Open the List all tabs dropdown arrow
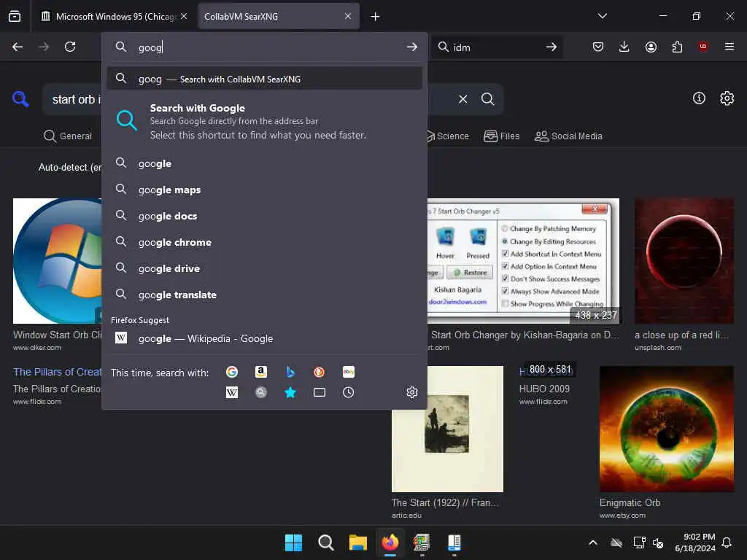Viewport: 747px width, 560px height. 603,16
